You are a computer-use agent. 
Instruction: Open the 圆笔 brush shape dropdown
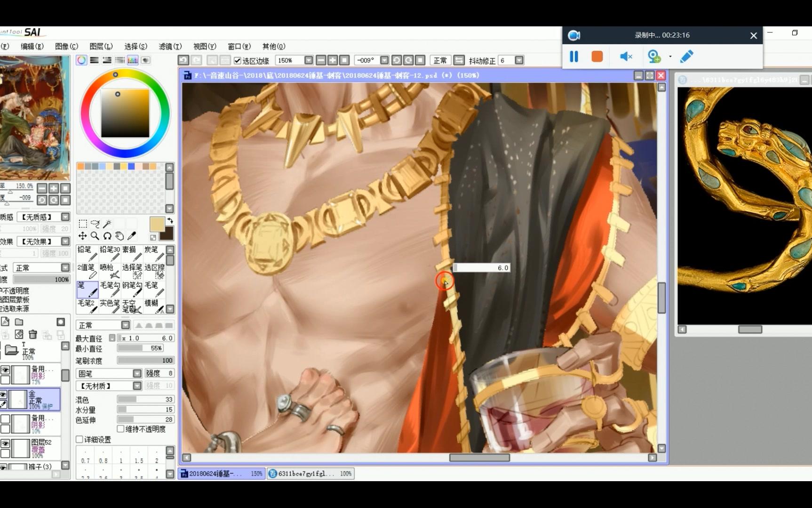[137, 373]
